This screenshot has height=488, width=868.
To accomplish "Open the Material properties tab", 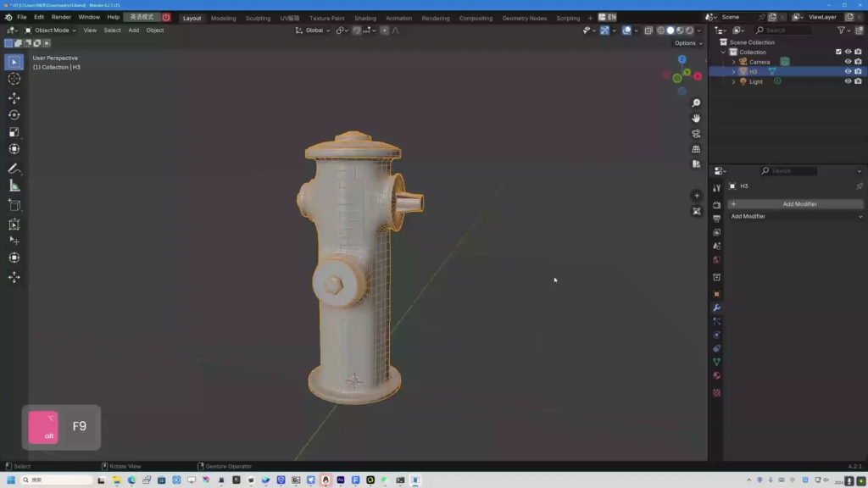I will [x=717, y=375].
